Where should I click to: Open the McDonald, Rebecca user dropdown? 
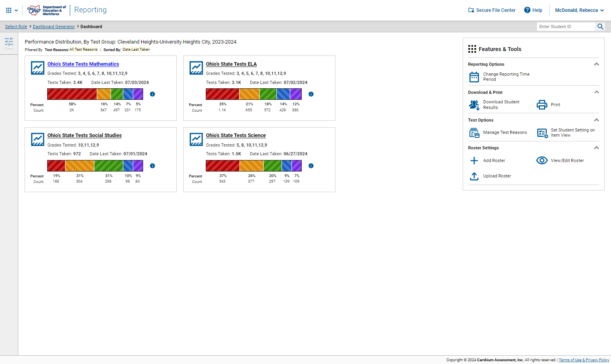click(579, 10)
